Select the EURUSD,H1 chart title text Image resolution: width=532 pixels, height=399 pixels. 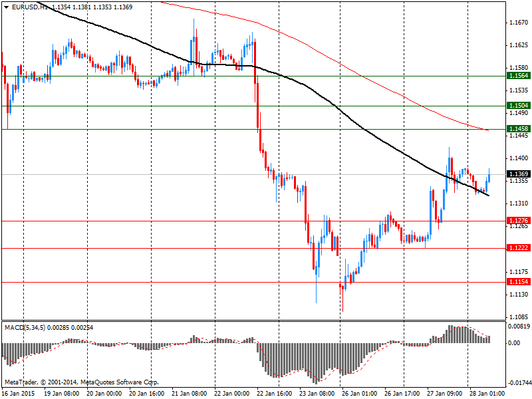[29, 7]
